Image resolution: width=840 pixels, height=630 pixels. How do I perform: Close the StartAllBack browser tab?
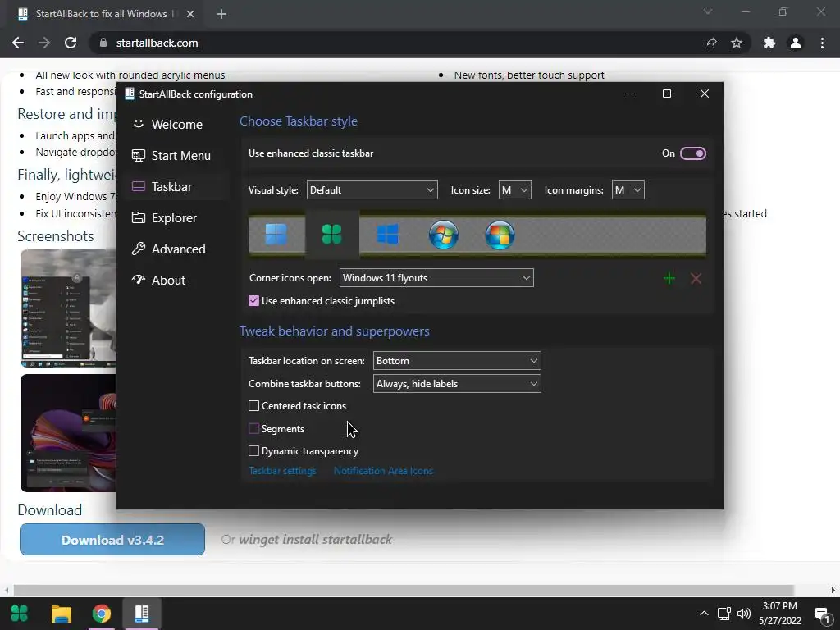click(x=190, y=14)
